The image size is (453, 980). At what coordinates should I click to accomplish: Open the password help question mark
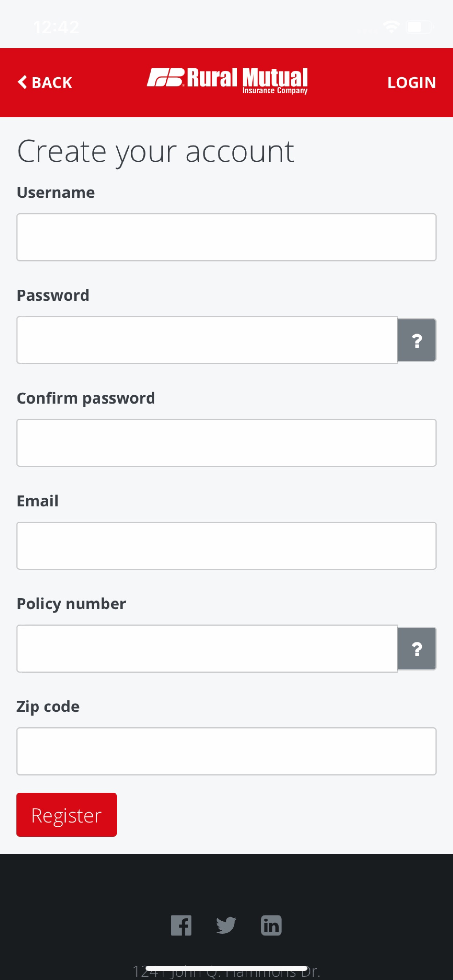click(x=417, y=340)
